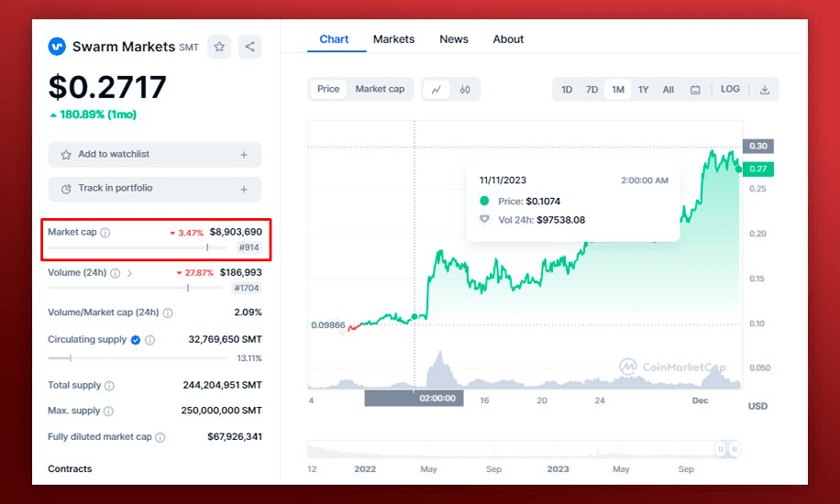Open Volume (24h) info icon
The height and width of the screenshot is (504, 840).
coord(116,273)
